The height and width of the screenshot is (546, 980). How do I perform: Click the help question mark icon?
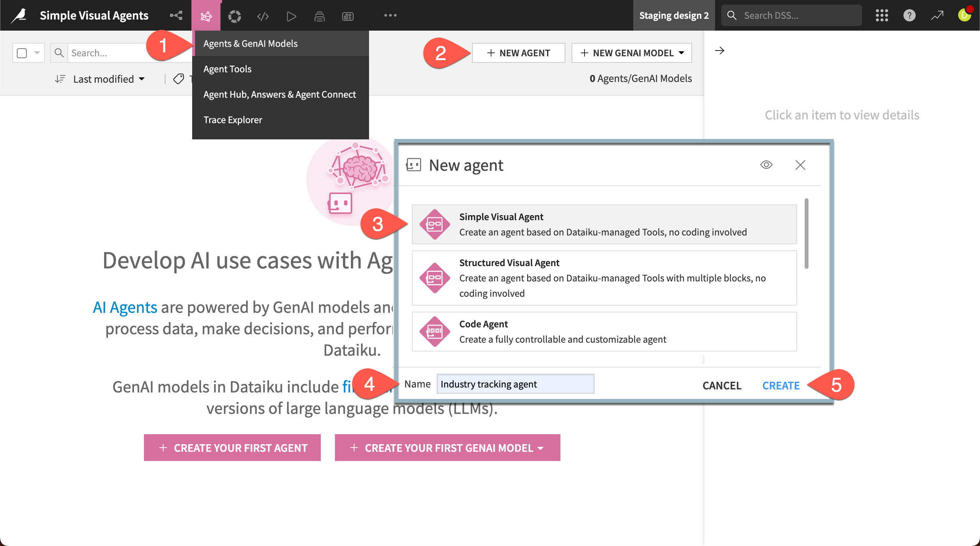pos(909,15)
